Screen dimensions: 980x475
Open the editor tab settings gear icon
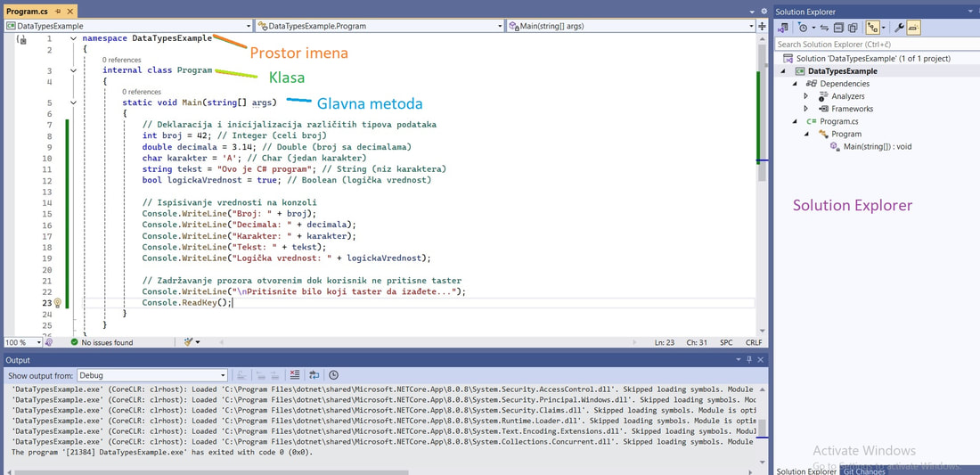point(764,11)
